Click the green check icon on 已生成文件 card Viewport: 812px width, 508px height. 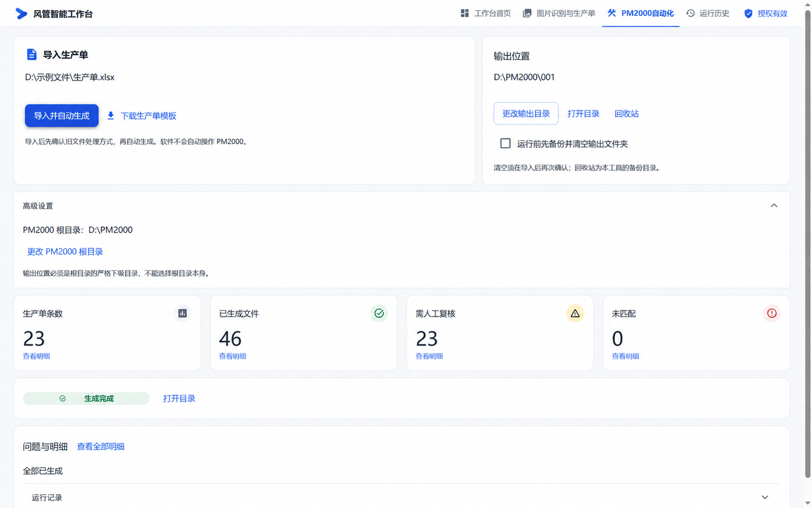pyautogui.click(x=379, y=313)
